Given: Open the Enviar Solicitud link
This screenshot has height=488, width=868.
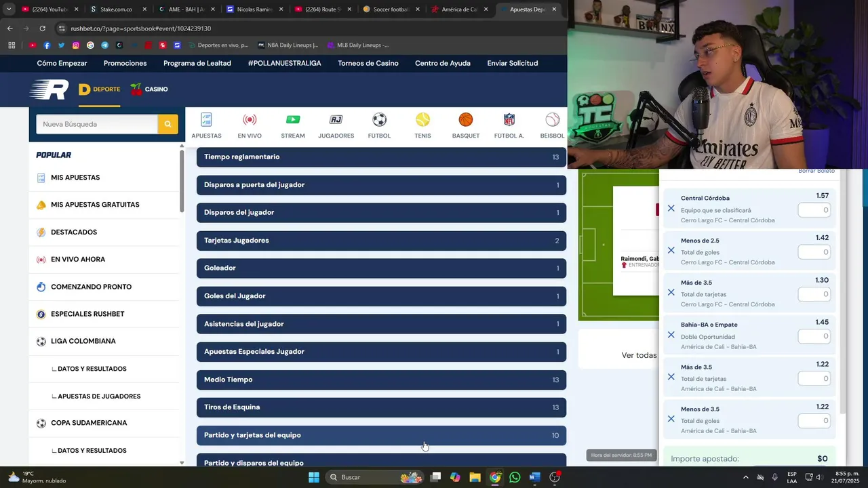Looking at the screenshot, I should click(513, 63).
